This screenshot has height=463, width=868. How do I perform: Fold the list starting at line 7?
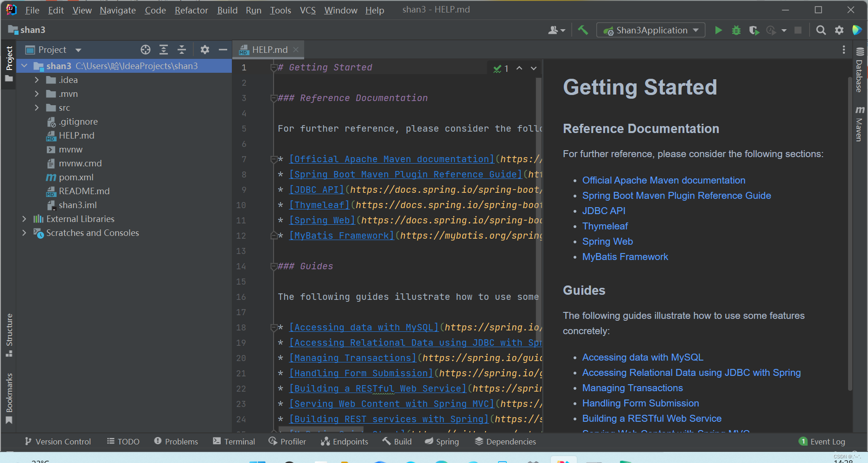point(274,159)
